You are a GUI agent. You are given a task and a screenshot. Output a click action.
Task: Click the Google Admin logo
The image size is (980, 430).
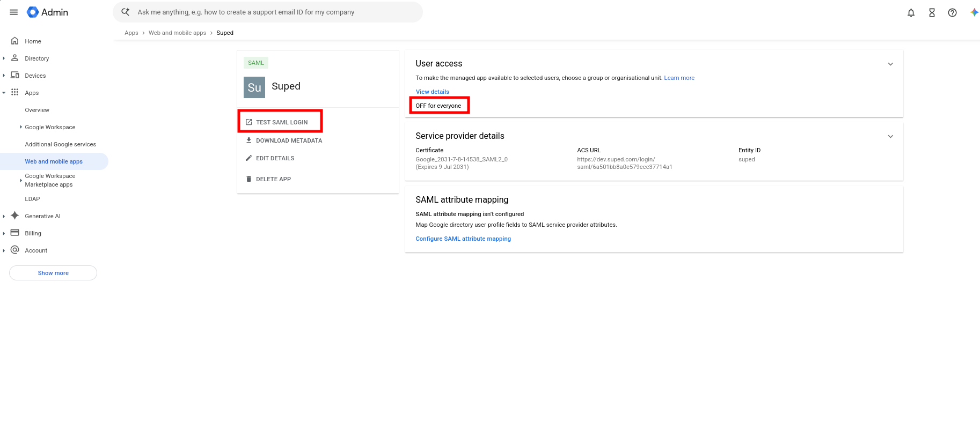tap(47, 12)
